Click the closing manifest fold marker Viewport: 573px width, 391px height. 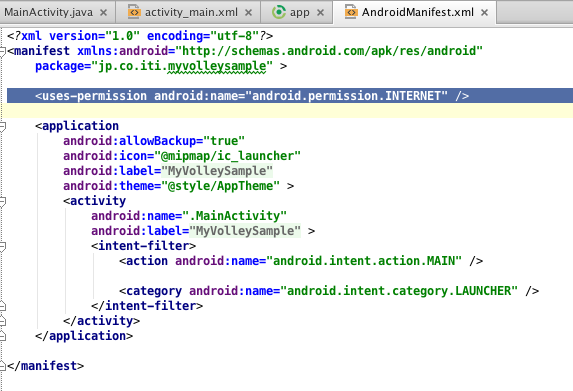(x=3, y=365)
